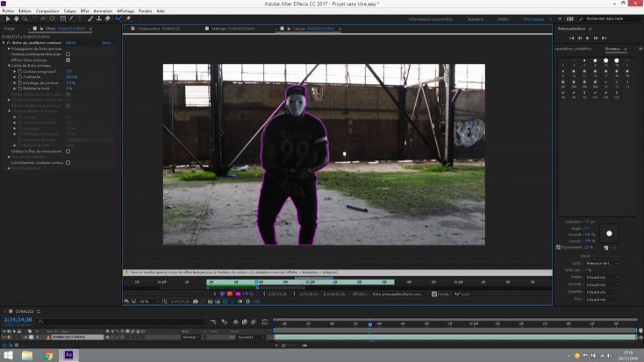Viewport: 644px width, 362px height.
Task: Toggle stopwatch for Contraste property
Action: click(x=19, y=77)
